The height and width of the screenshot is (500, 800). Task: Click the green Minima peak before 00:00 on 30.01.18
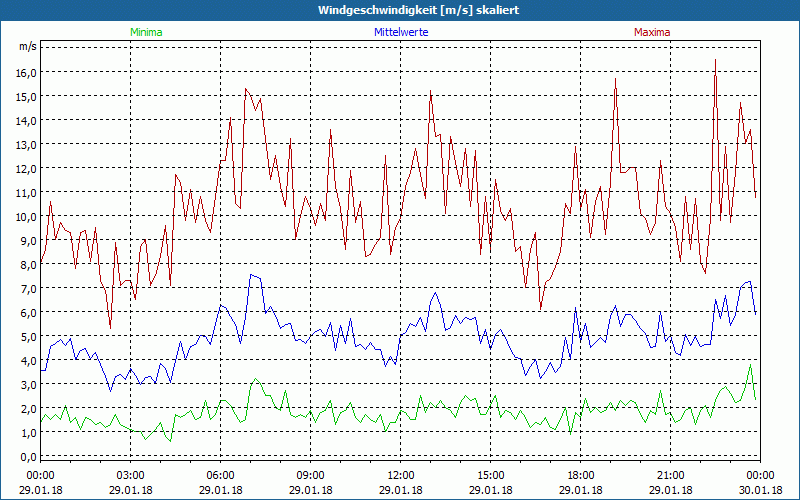[x=750, y=365]
